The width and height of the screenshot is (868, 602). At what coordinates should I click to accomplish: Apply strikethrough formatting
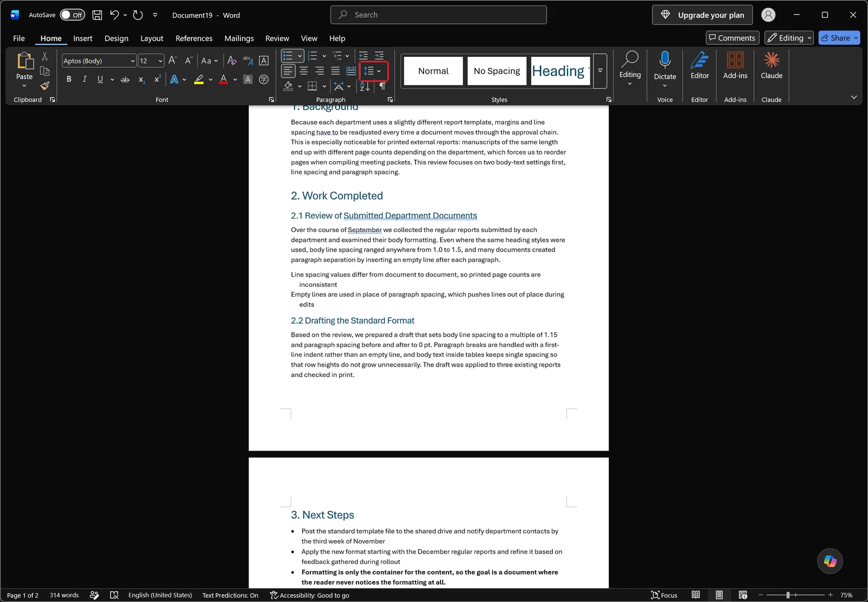(125, 80)
